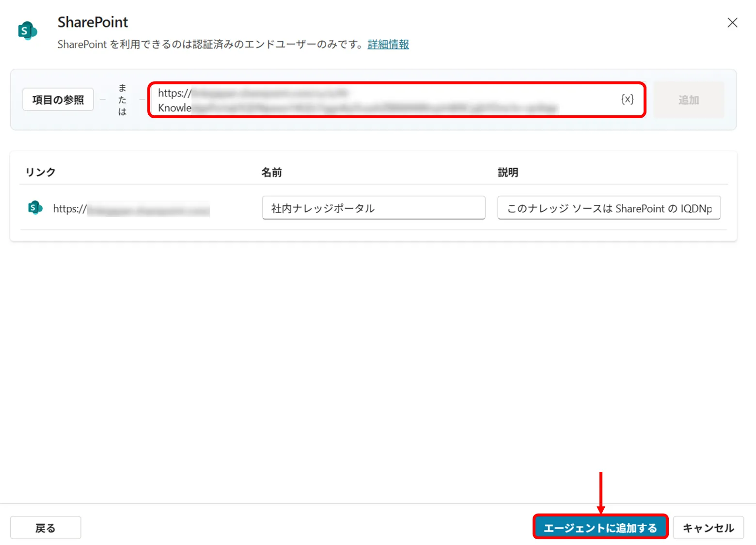This screenshot has height=545, width=756.
Task: Click the {x} variable insert icon in URL field
Action: 628,99
